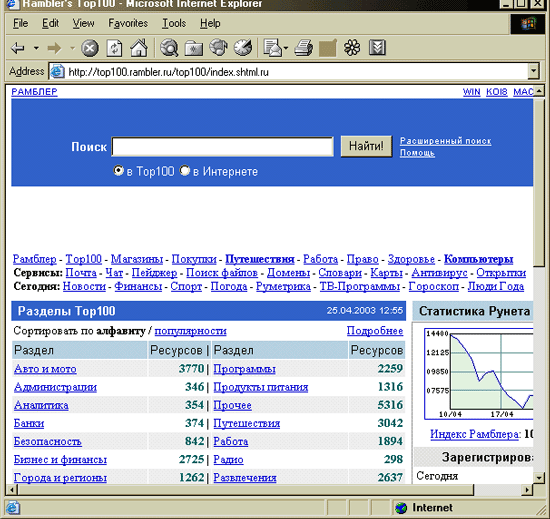Open the Индекс Рамблера link

point(474,434)
